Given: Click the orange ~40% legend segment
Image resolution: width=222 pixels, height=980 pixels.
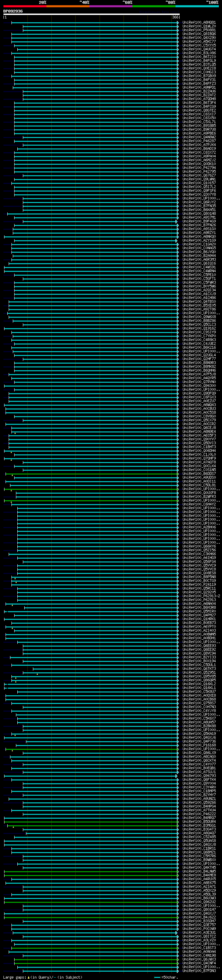Looking at the screenshot, I should [68, 6].
